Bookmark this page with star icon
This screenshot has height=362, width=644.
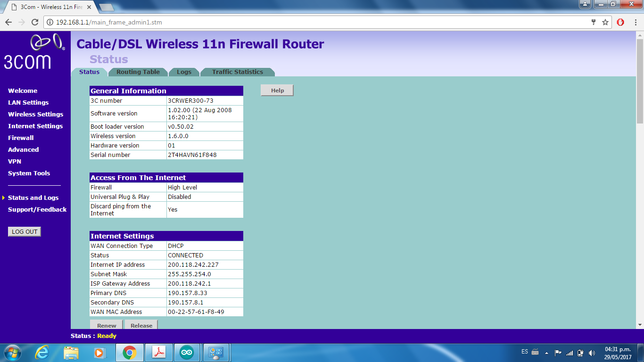(605, 22)
